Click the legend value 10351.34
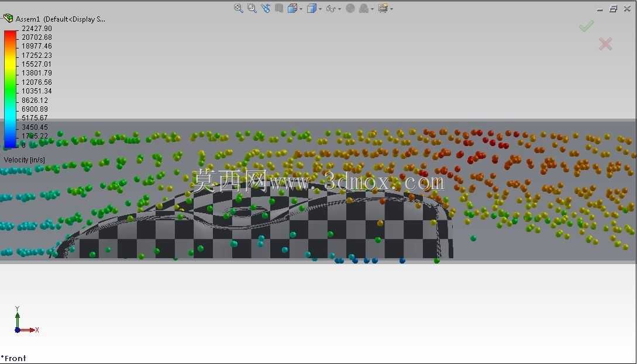This screenshot has width=637, height=364. coord(37,91)
